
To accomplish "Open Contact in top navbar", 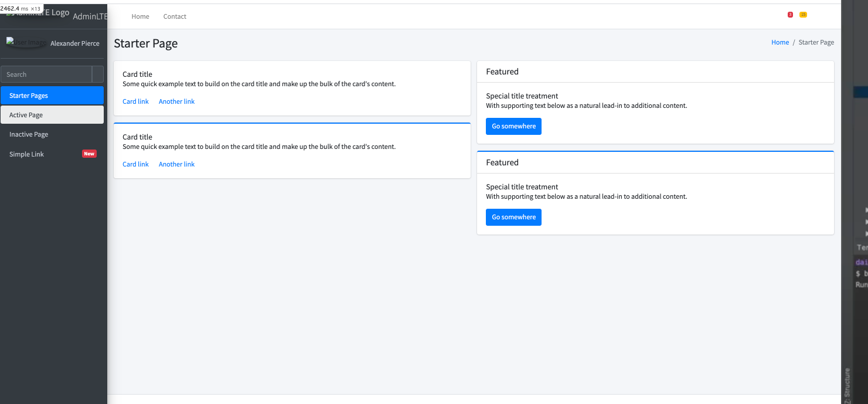I will click(x=175, y=16).
